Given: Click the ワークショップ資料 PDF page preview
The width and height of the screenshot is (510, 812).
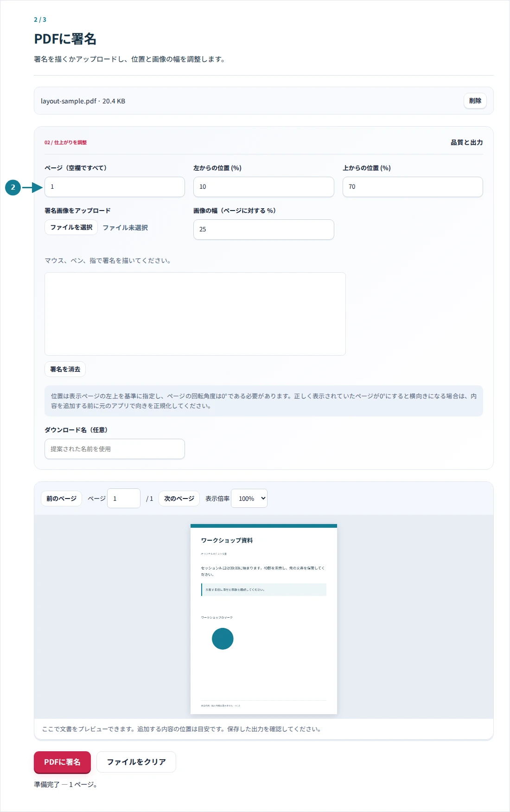Looking at the screenshot, I should click(264, 619).
